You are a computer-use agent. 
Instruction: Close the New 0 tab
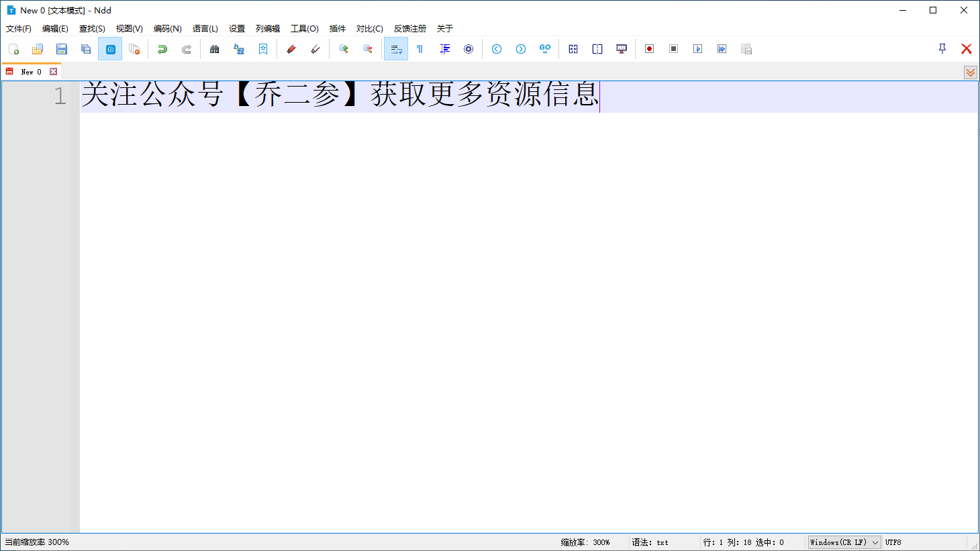[x=54, y=72]
